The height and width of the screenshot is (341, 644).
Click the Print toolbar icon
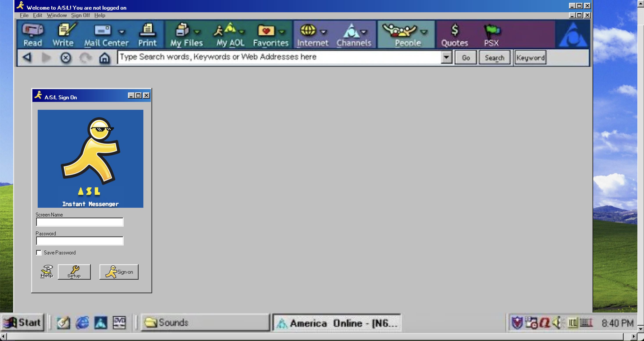(x=147, y=35)
